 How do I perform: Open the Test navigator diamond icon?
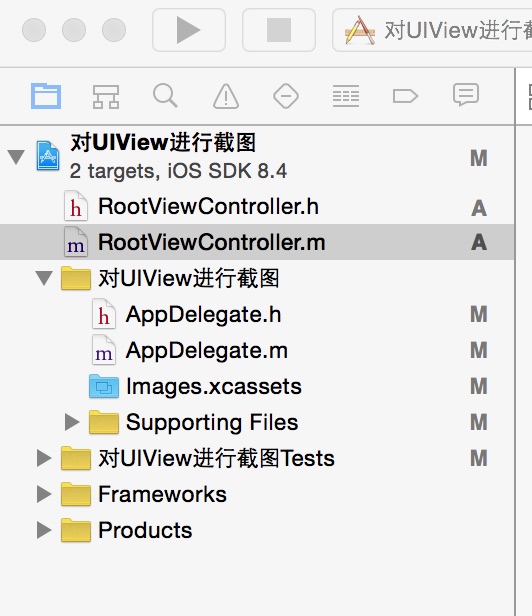(286, 96)
